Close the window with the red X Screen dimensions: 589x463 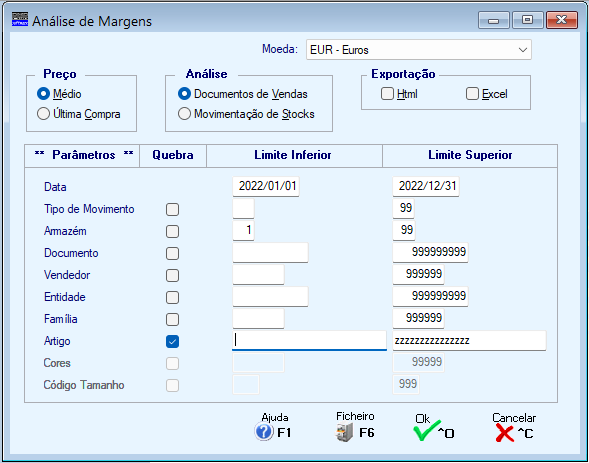562,20
